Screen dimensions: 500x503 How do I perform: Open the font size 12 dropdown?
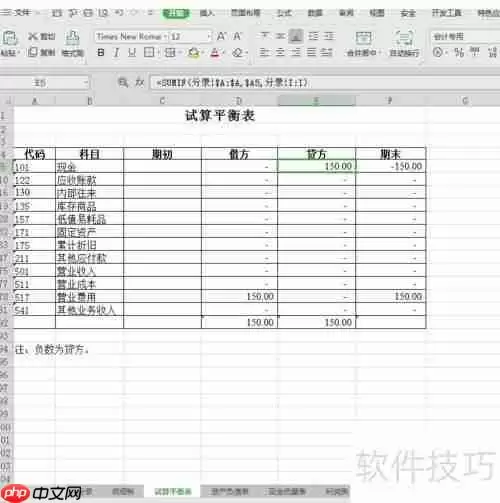(190, 36)
